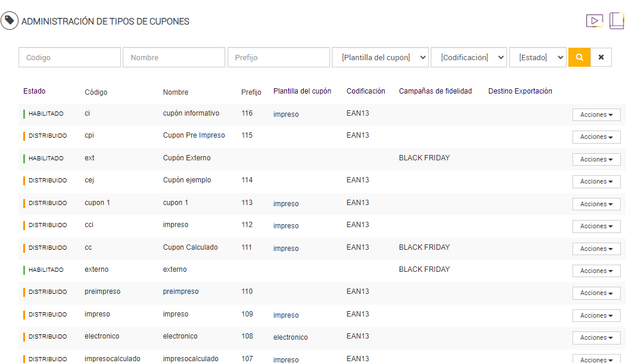Open Acciones menu for electronico row
This screenshot has width=644, height=363.
coord(596,337)
